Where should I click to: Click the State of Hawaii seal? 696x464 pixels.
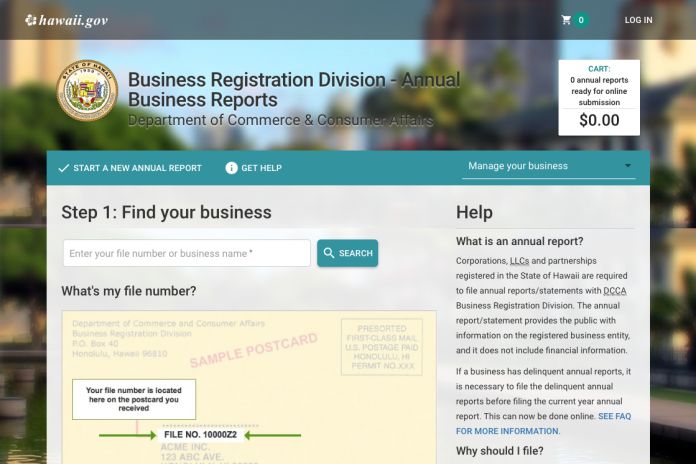coord(87,91)
